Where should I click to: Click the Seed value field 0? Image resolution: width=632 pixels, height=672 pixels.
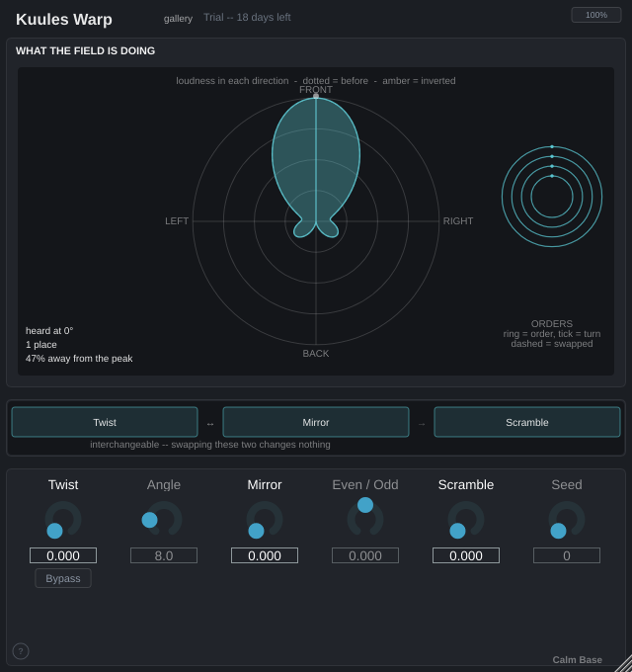click(x=567, y=555)
